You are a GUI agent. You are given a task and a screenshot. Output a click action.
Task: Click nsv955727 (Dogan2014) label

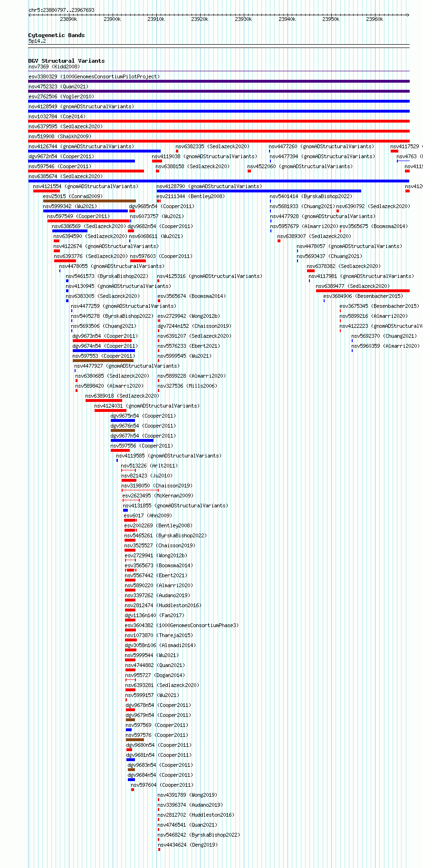(x=155, y=675)
